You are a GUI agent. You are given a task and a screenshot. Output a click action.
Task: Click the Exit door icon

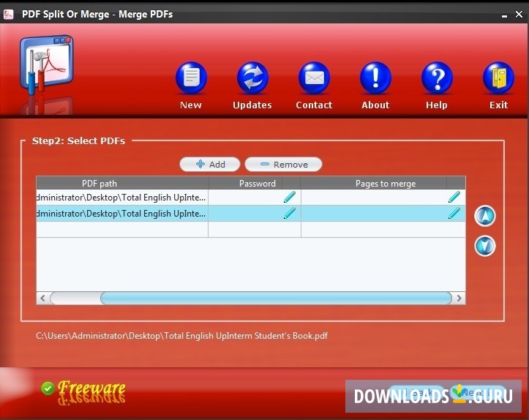(498, 78)
